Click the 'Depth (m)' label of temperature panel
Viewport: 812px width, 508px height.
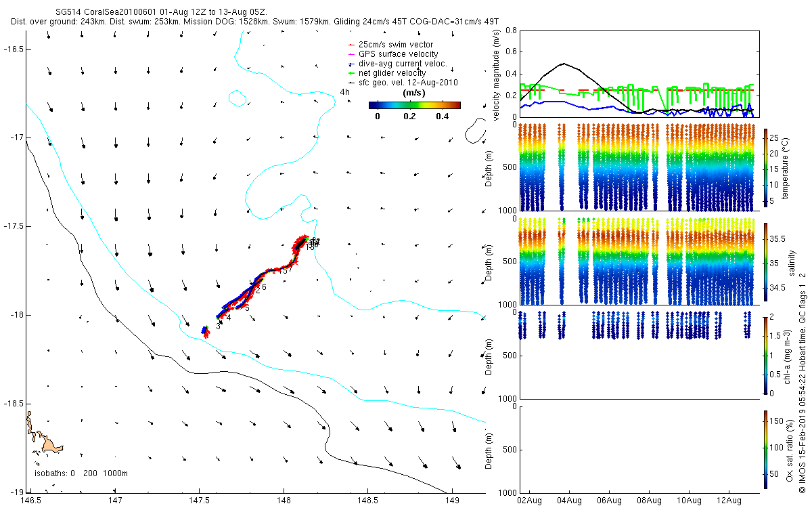coord(489,170)
